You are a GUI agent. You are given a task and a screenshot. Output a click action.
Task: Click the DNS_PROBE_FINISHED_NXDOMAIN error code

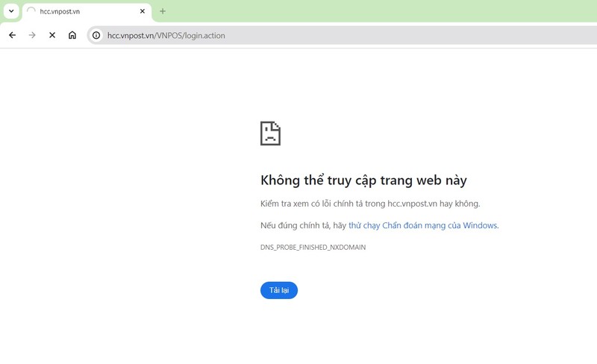pyautogui.click(x=313, y=247)
